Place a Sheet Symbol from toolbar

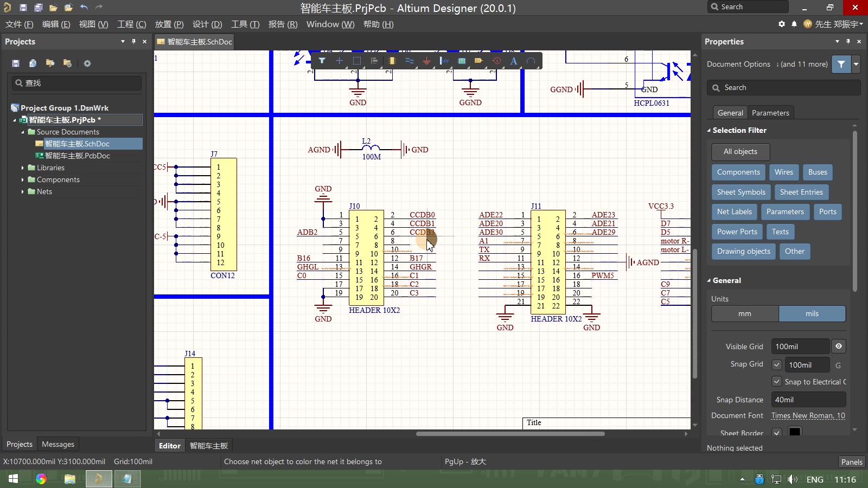[x=462, y=61]
